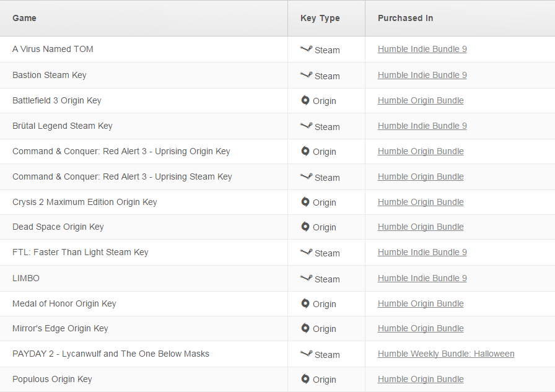Sort by the Game column header
This screenshot has height=392, width=555.
tap(24, 18)
